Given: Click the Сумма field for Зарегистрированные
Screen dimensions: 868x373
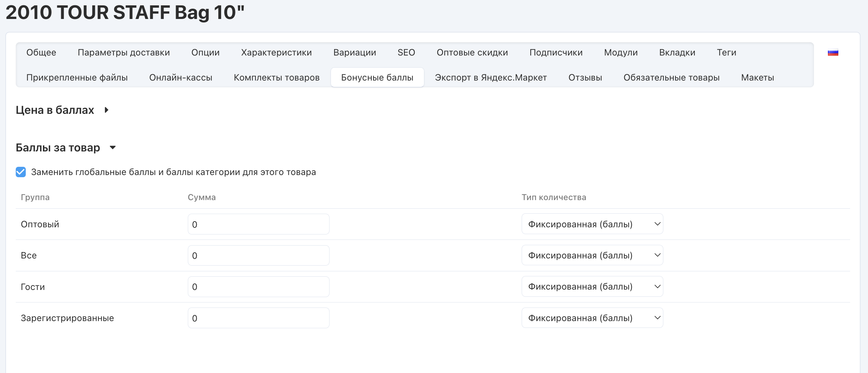Looking at the screenshot, I should 258,318.
